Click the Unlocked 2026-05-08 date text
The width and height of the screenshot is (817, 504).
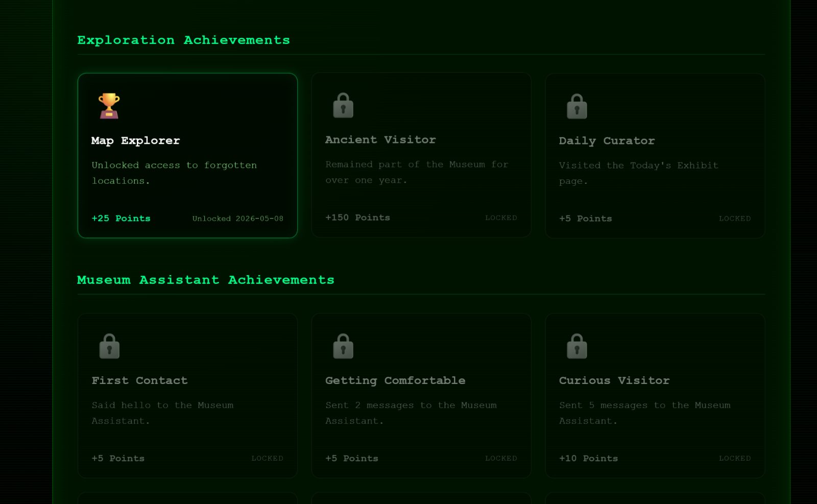(x=237, y=219)
